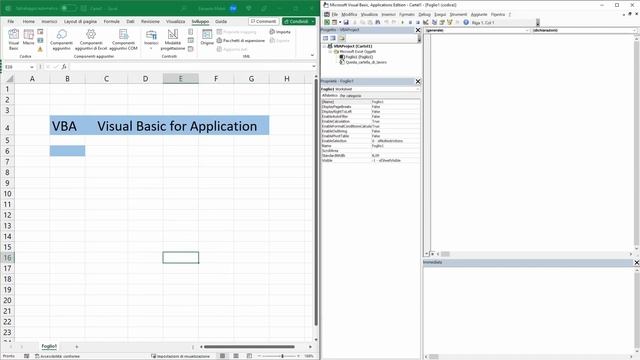Open the Name Box dropdown arrow
The height and width of the screenshot is (360, 640).
pos(32,67)
